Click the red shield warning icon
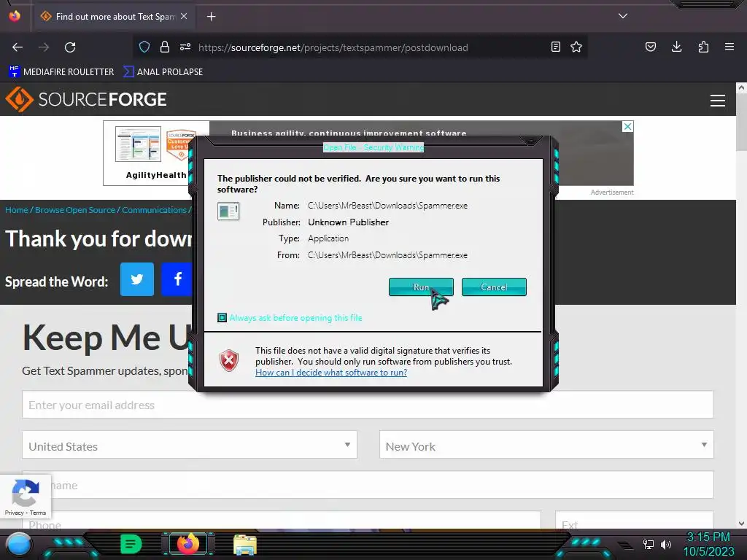 [x=228, y=360]
